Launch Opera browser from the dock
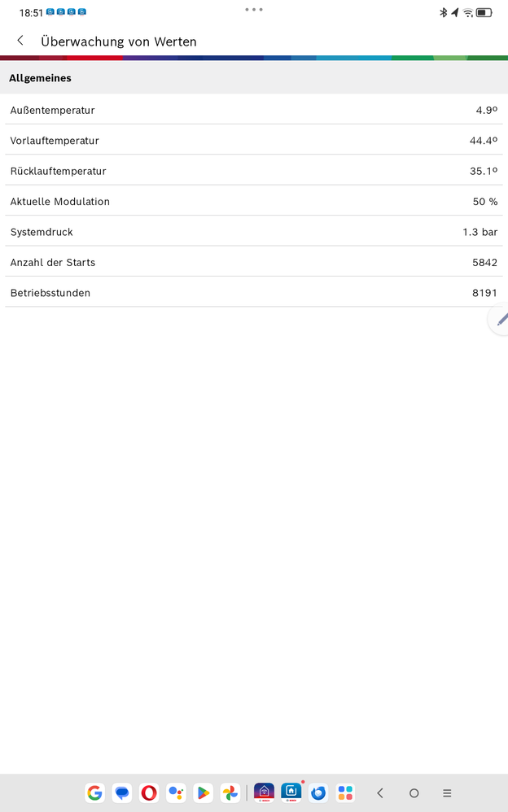Viewport: 508px width, 812px height. 149,792
